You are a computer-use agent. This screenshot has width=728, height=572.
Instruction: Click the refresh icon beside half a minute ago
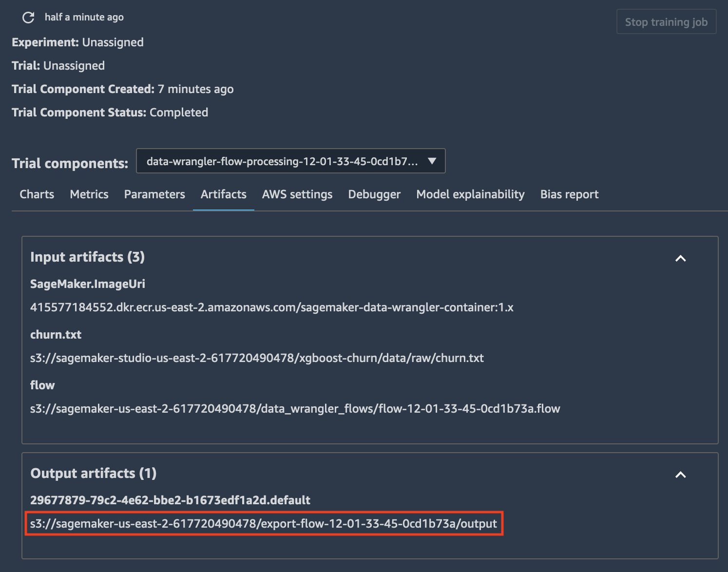[x=28, y=18]
